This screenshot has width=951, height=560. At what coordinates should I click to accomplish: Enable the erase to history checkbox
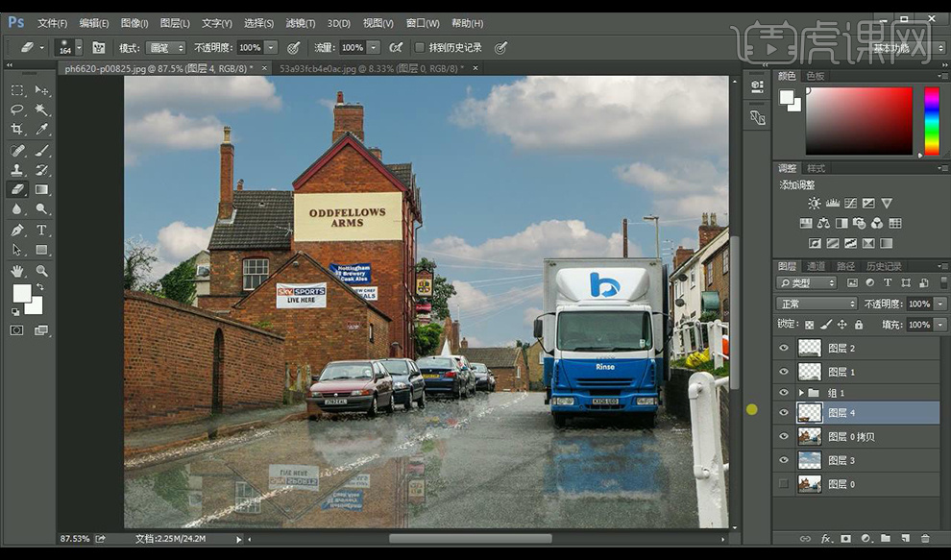(419, 47)
